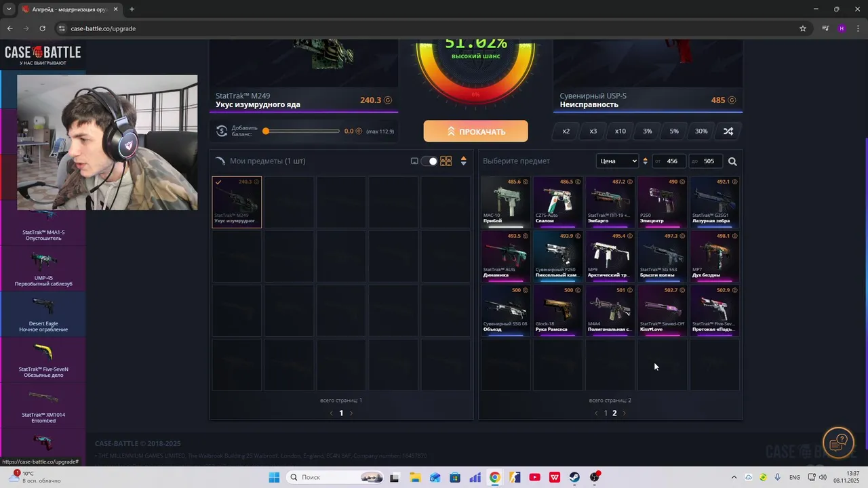Select StatTrak SG 553 Брызги волны item
Viewport: 868px width, 488px height.
pos(662,256)
